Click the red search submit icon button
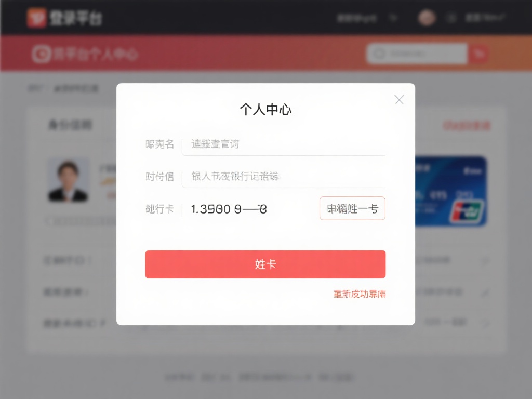The width and height of the screenshot is (532, 399). (x=479, y=54)
